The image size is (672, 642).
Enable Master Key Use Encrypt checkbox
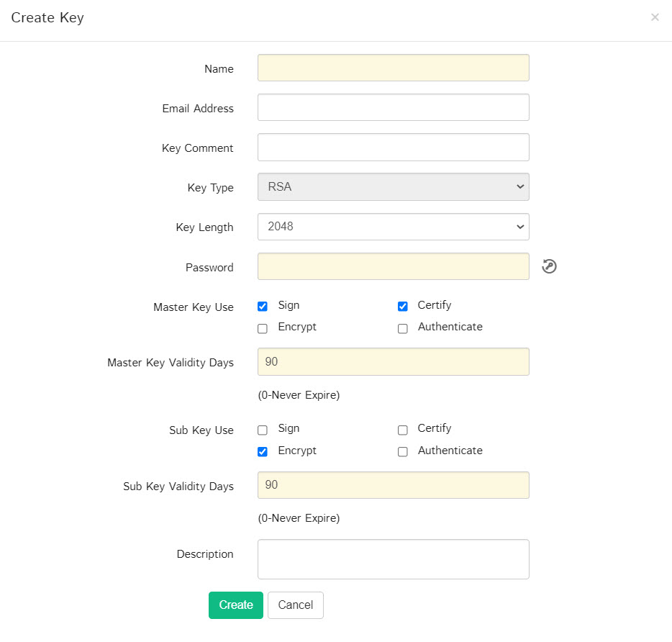pos(263,328)
